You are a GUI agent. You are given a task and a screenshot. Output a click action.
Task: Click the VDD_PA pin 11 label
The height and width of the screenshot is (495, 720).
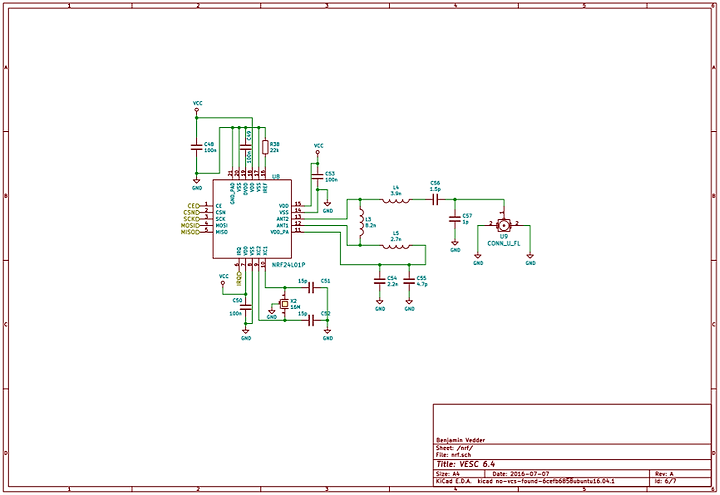tap(280, 232)
